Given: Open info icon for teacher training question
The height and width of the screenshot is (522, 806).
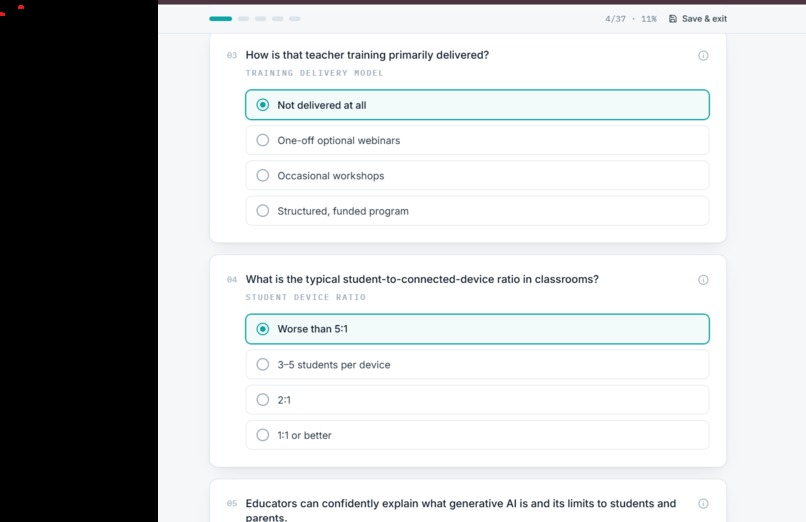Looking at the screenshot, I should click(x=703, y=55).
